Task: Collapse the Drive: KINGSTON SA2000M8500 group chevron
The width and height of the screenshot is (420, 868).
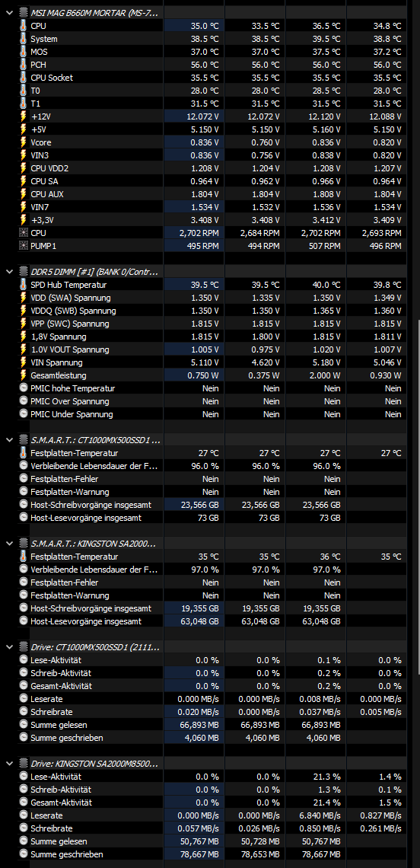Action: (8, 764)
